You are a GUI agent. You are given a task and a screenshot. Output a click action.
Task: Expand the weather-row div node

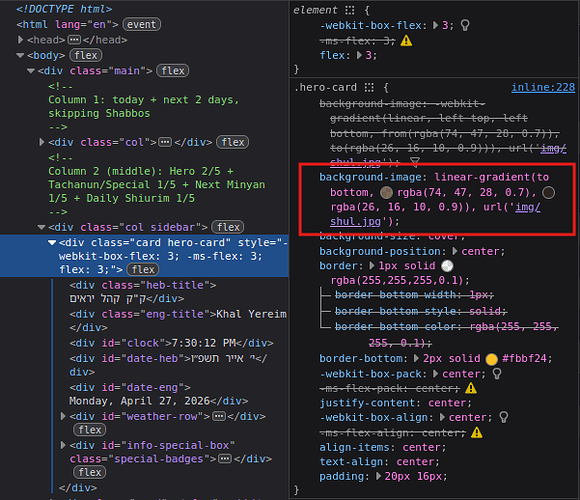(x=63, y=416)
